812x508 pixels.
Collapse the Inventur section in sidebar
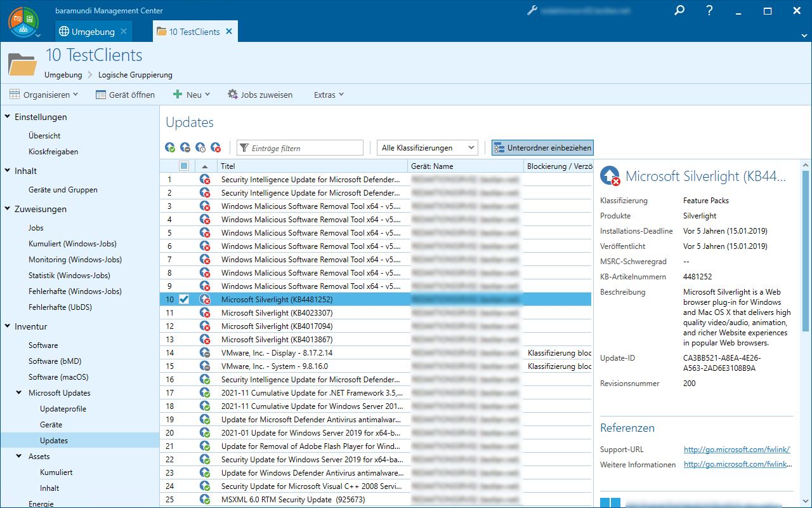click(x=8, y=326)
